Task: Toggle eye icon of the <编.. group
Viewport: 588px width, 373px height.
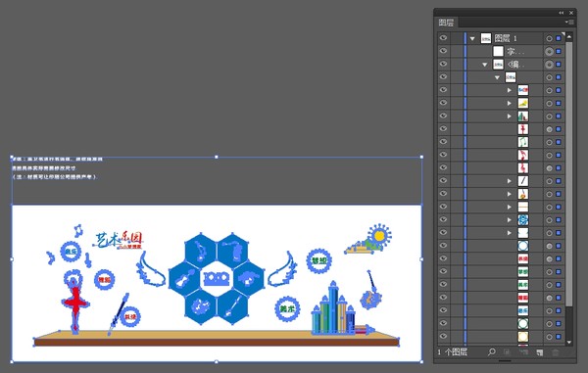Action: click(x=443, y=64)
